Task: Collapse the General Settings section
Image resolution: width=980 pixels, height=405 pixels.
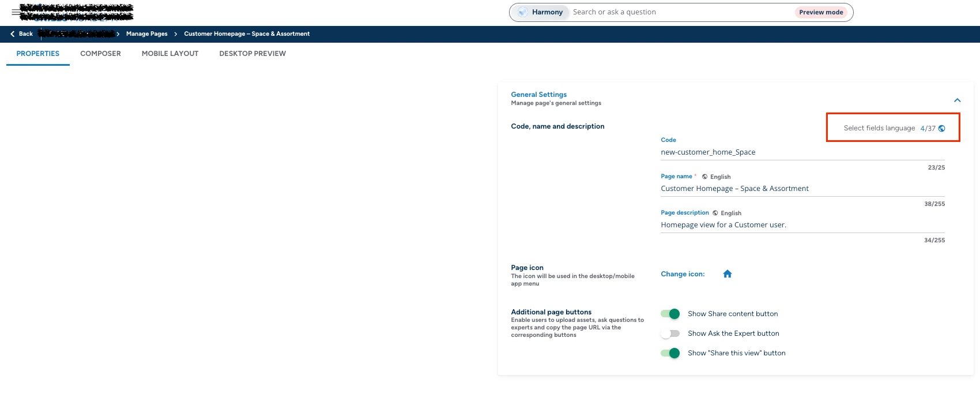Action: point(957,100)
